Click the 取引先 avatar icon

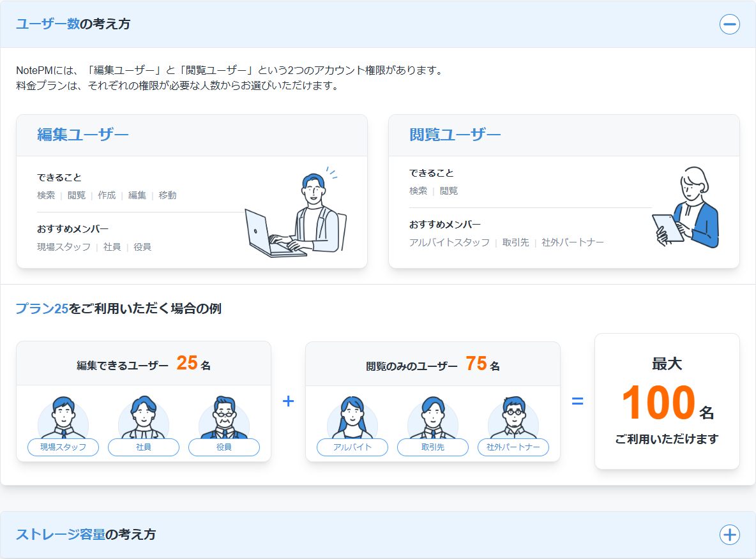(x=433, y=417)
